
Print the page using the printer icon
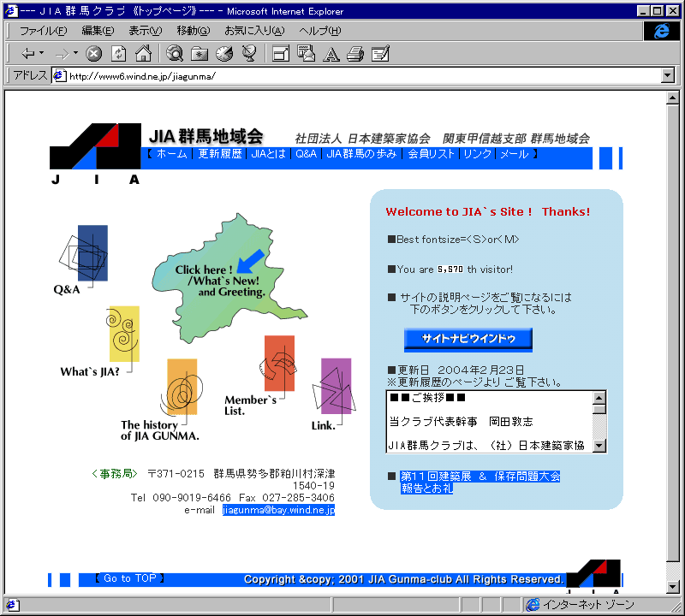coord(355,54)
